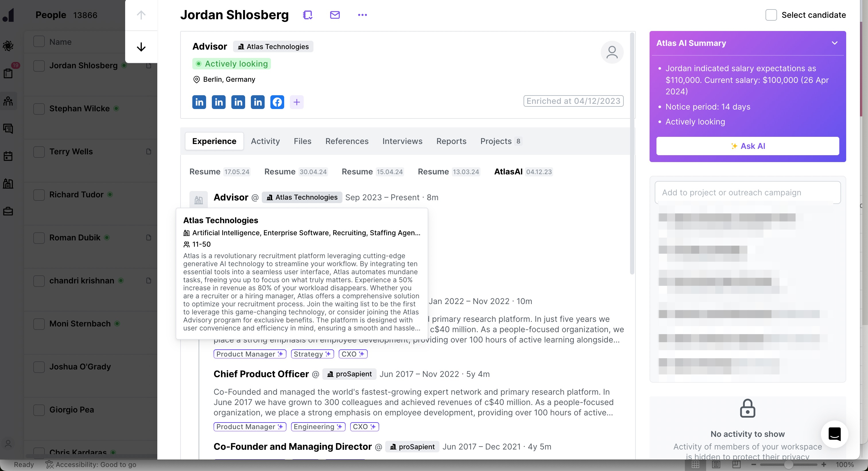Click the upward arrow in the floating panel
Screen dimensions: 868x471
(x=141, y=14)
